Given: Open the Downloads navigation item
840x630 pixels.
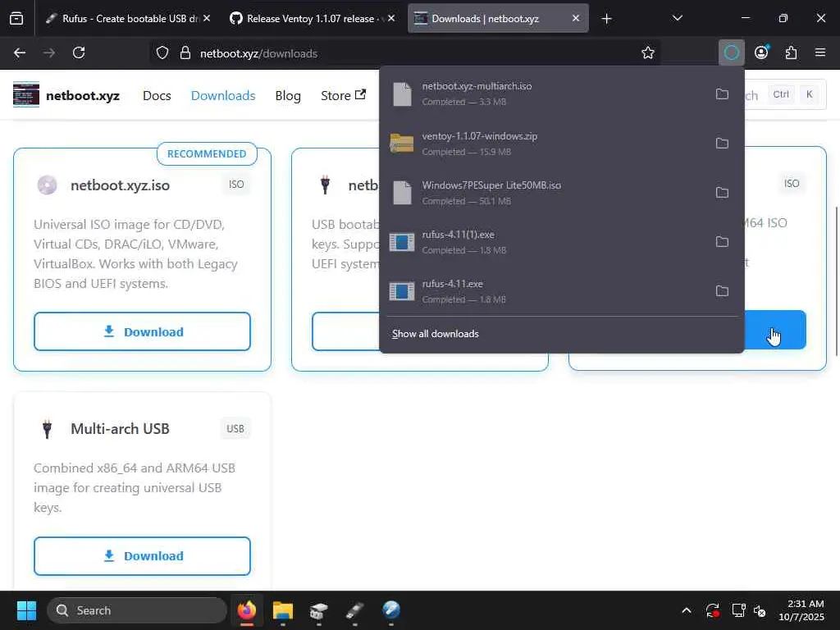Looking at the screenshot, I should point(223,95).
